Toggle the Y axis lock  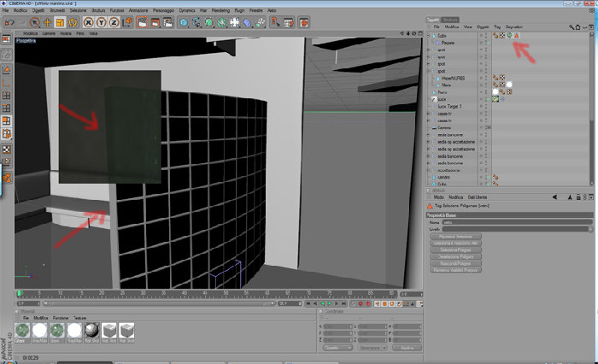pyautogui.click(x=101, y=22)
